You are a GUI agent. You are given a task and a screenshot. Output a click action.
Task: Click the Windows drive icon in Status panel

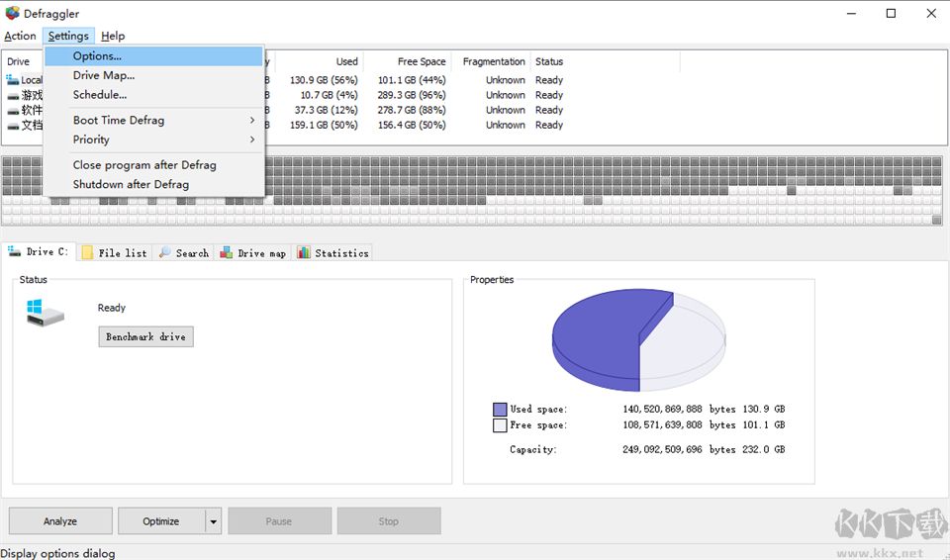click(x=45, y=315)
